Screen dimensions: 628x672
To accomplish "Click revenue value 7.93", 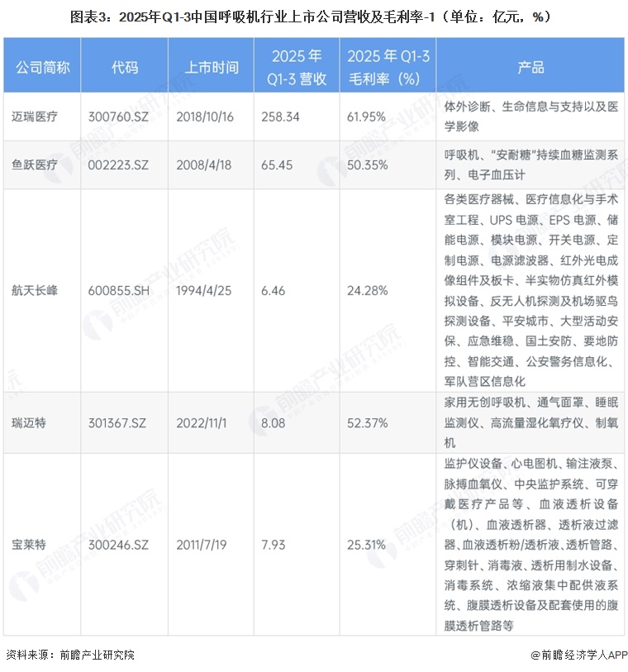I will pyautogui.click(x=273, y=545).
